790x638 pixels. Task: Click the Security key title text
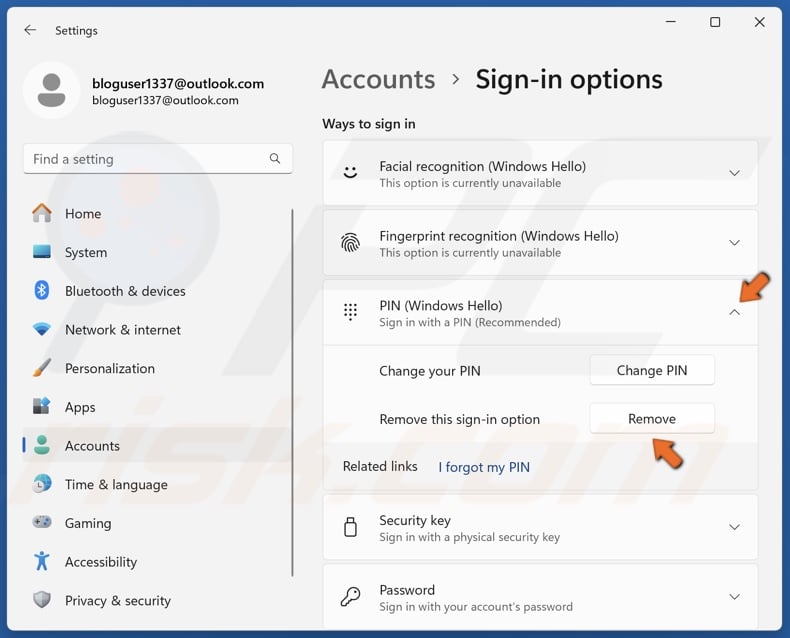(415, 520)
